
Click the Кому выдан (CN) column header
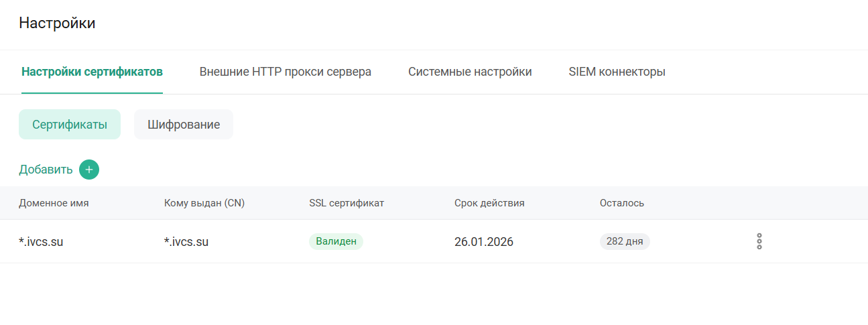[x=204, y=203]
